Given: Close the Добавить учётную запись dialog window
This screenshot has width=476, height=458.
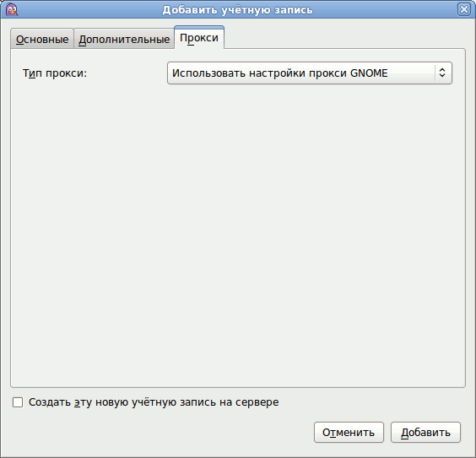Looking at the screenshot, I should point(464,9).
